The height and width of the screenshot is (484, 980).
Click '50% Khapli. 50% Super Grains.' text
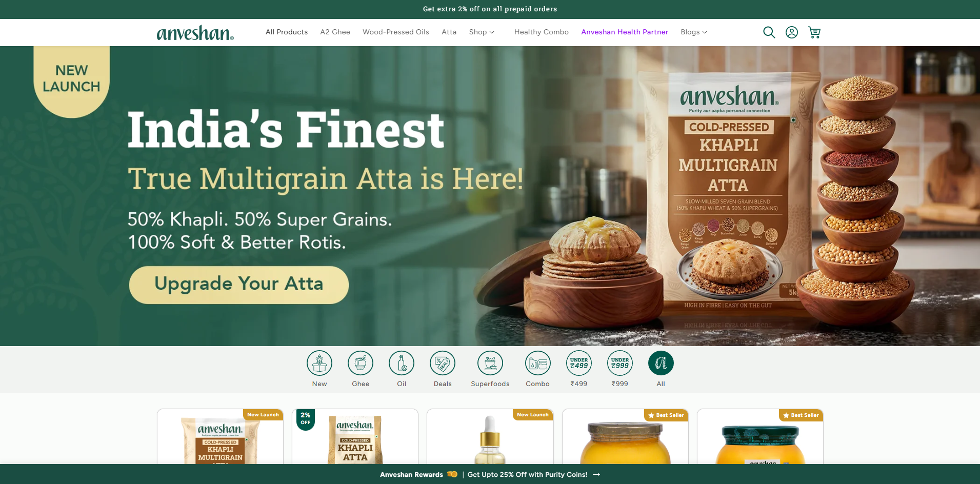259,219
